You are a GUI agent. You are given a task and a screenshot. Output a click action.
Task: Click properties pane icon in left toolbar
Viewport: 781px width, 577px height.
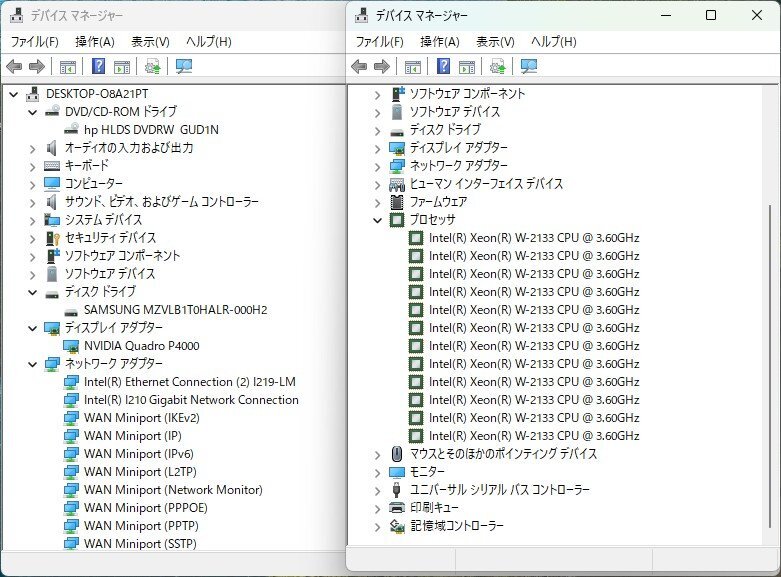pyautogui.click(x=122, y=66)
